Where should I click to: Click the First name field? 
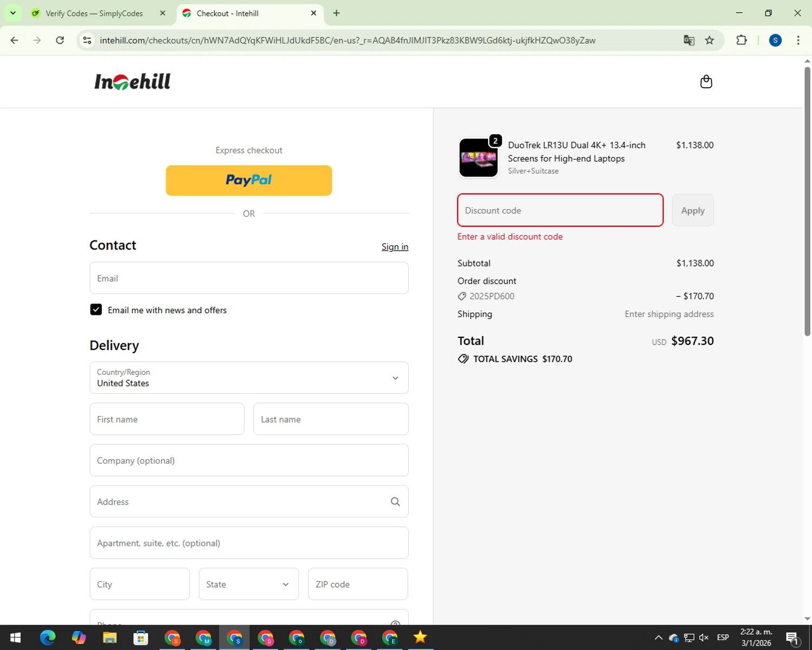click(167, 419)
